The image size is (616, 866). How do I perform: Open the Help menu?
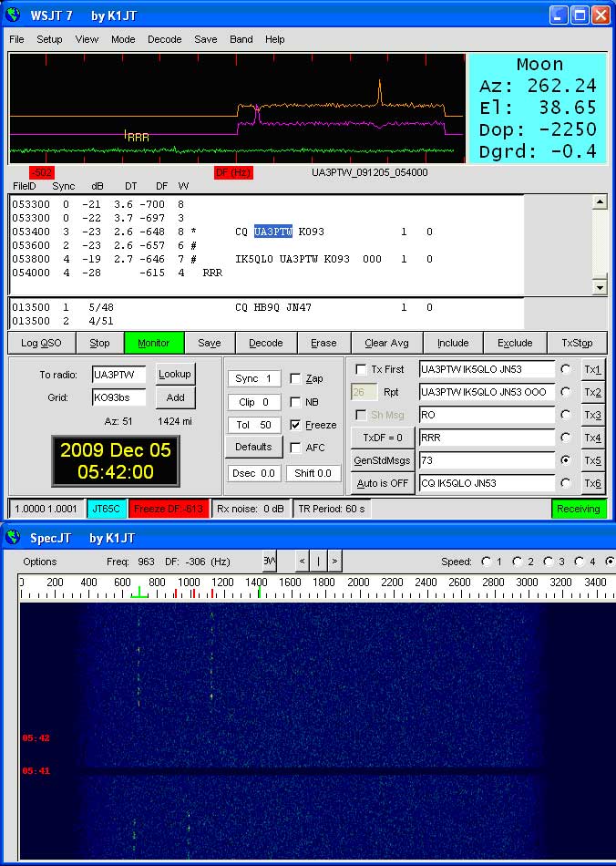coord(275,39)
